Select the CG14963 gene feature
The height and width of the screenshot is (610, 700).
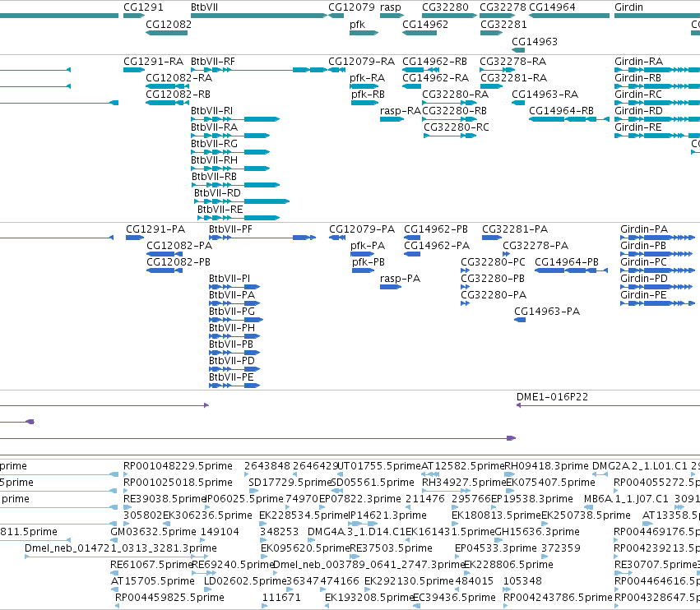point(518,50)
